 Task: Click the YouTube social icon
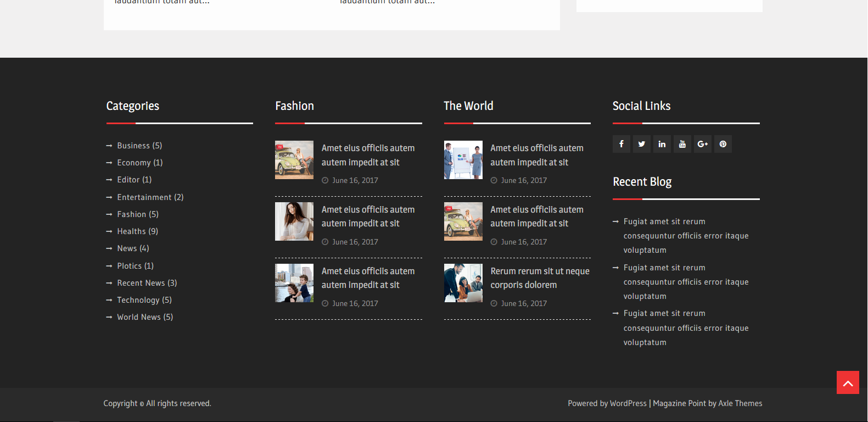pos(682,144)
